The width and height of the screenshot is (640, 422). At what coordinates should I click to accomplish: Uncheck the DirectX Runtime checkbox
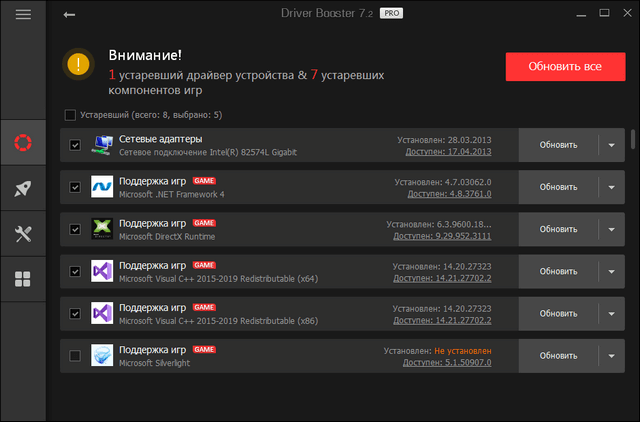point(75,229)
